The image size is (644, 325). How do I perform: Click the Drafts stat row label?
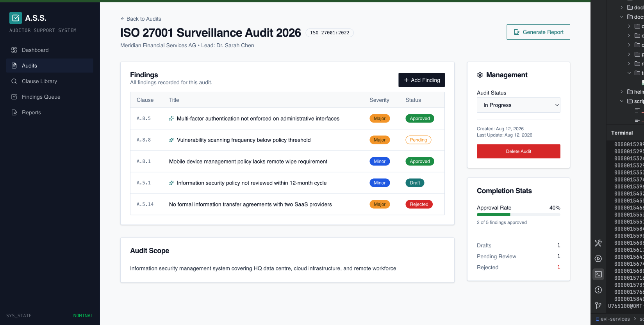(x=484, y=245)
